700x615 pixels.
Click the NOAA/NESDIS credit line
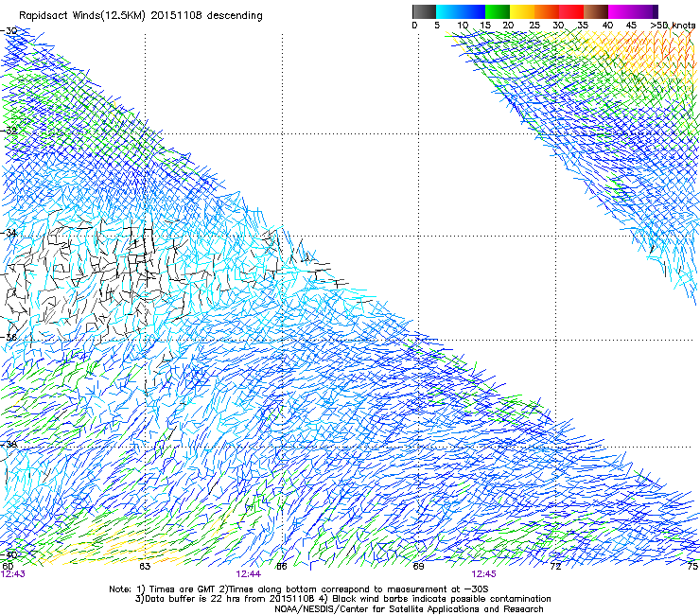(409, 609)
